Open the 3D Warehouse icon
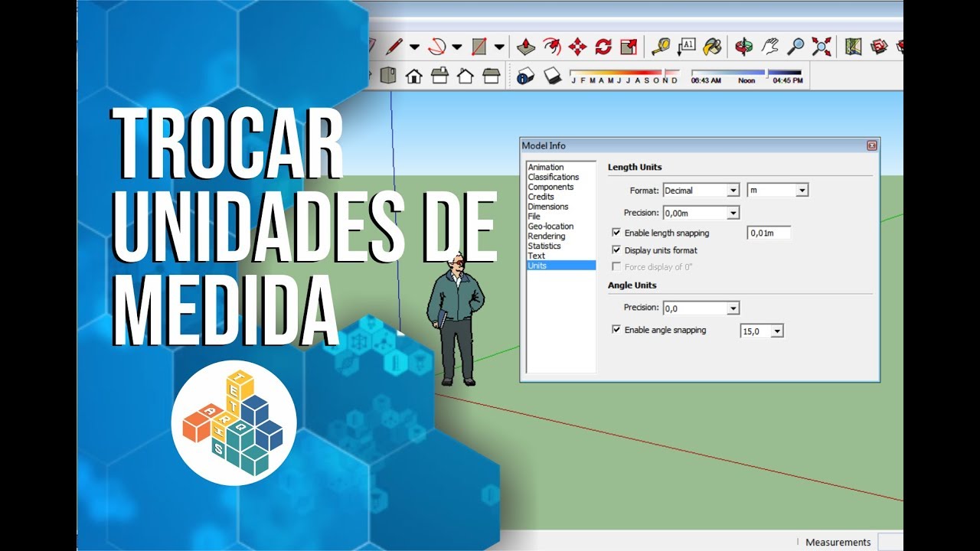The image size is (980, 551). coord(880,47)
